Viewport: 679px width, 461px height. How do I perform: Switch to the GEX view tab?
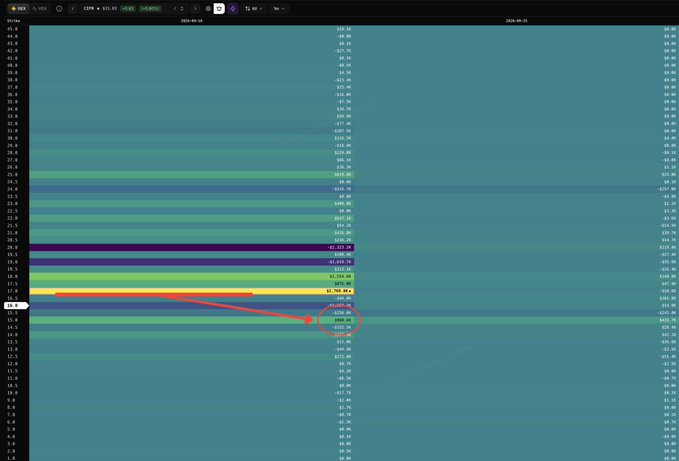point(18,9)
